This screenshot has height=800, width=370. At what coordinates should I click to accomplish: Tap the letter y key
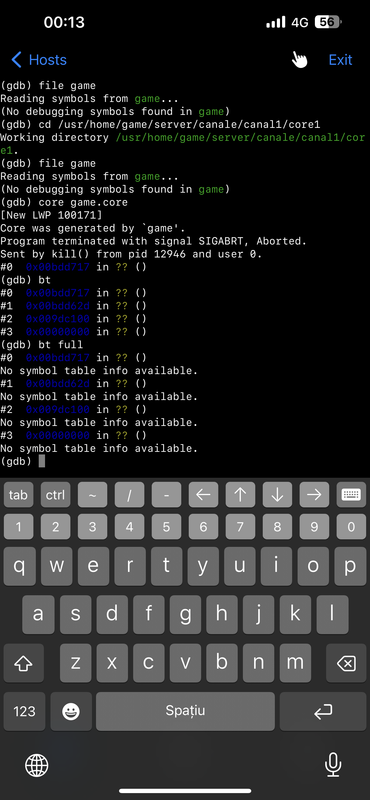(203, 566)
